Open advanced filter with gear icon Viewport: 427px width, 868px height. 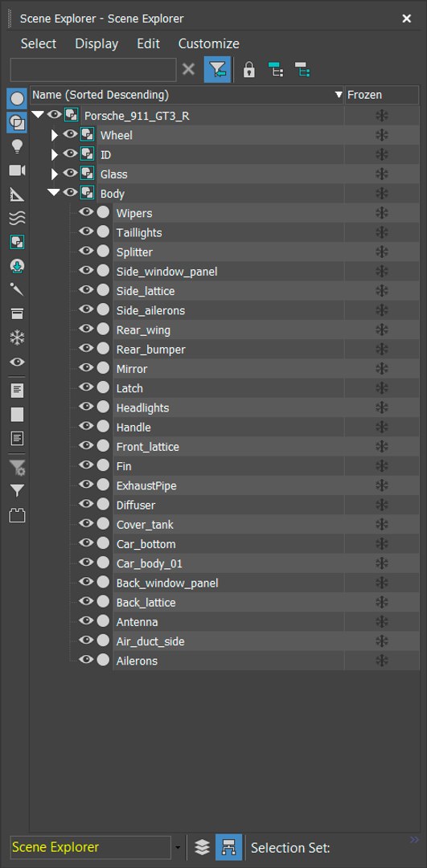click(17, 467)
